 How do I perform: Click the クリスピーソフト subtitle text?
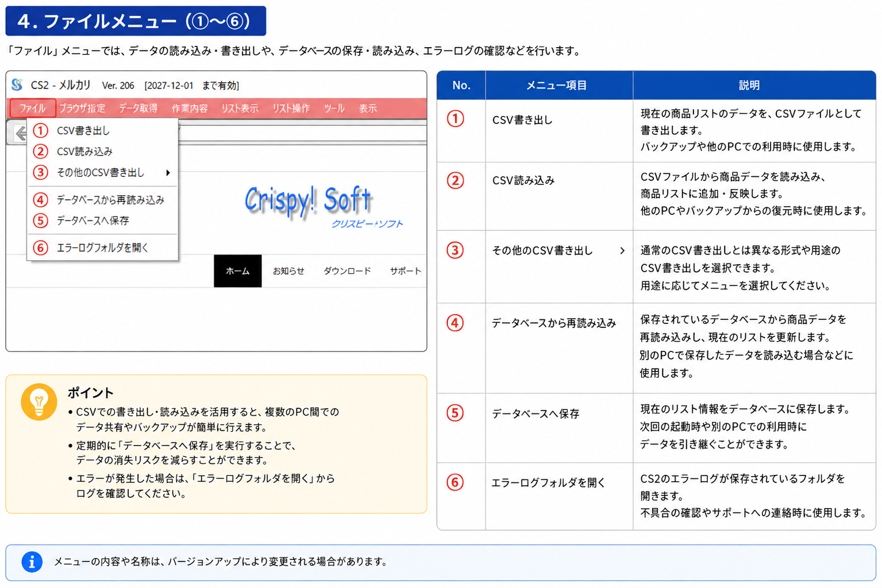click(x=367, y=224)
